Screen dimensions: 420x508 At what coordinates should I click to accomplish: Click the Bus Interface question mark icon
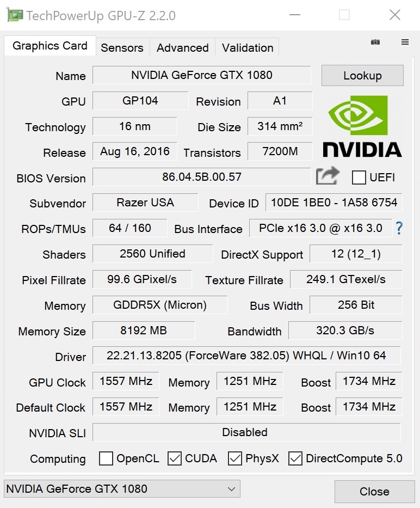click(x=399, y=228)
